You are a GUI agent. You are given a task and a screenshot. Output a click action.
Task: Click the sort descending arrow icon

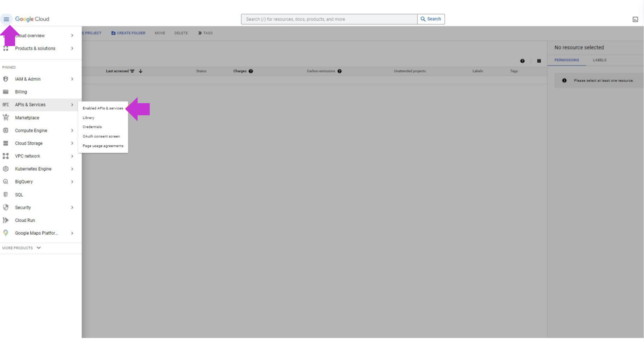tap(140, 71)
